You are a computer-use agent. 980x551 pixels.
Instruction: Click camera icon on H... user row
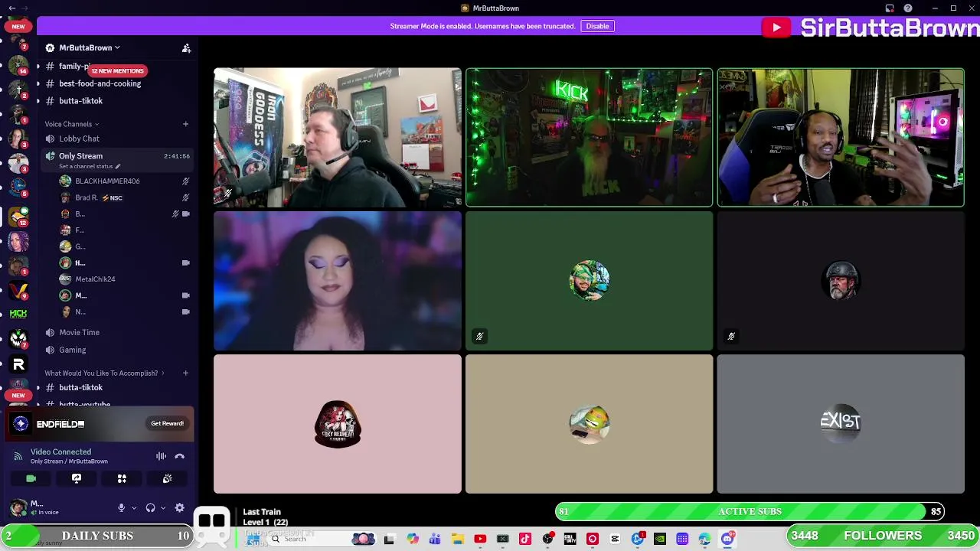pyautogui.click(x=185, y=262)
